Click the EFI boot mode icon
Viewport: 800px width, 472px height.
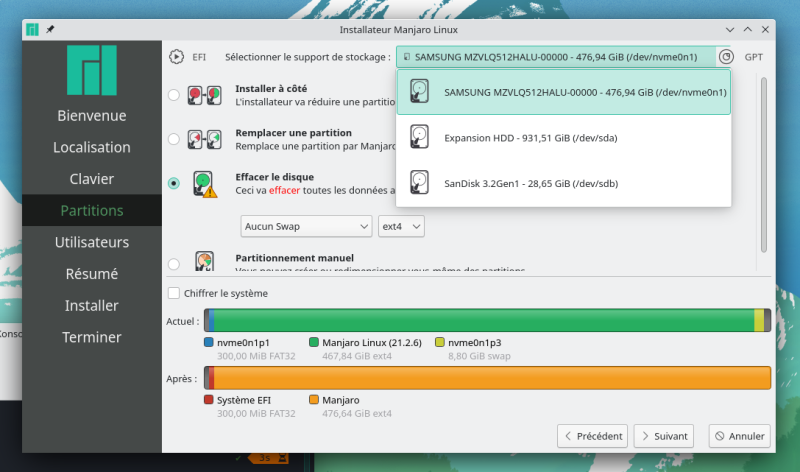click(x=177, y=57)
